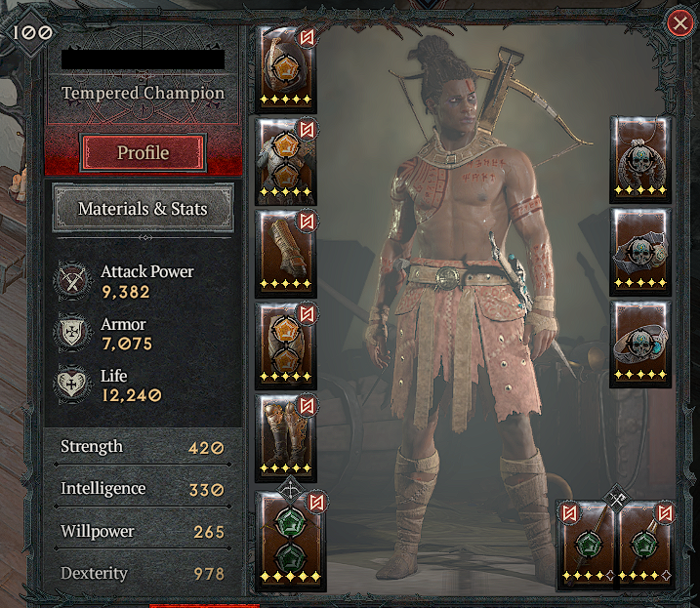Select the Dexterity stat row
This screenshot has width=700, height=608.
(143, 573)
